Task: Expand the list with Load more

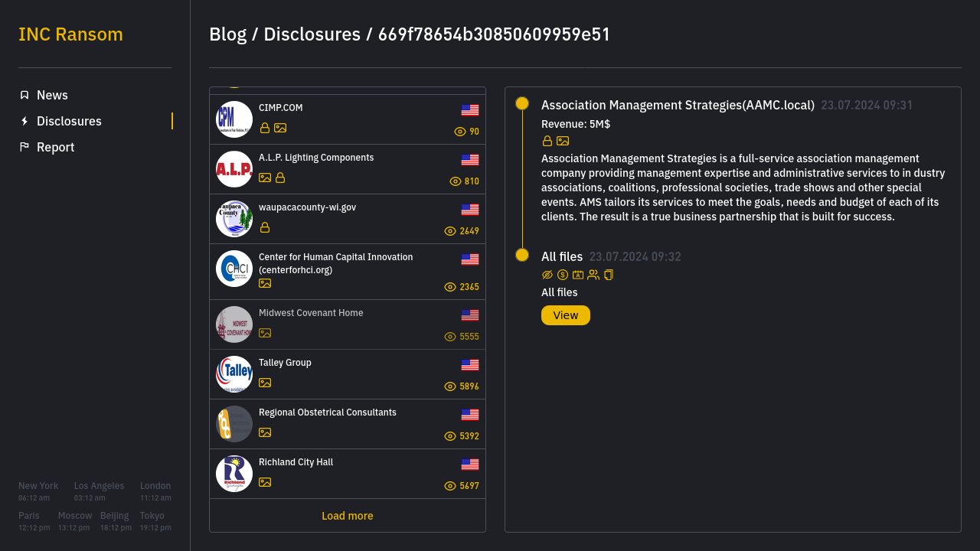Action: [348, 516]
